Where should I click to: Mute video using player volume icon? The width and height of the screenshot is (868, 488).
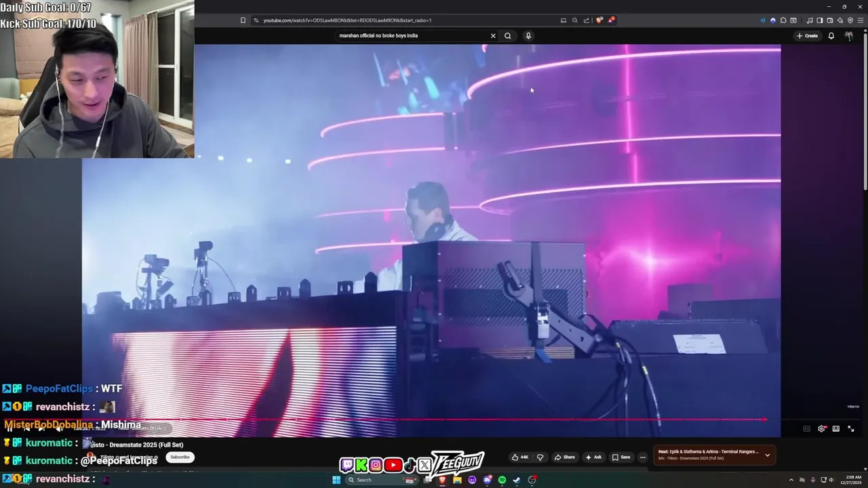point(59,428)
